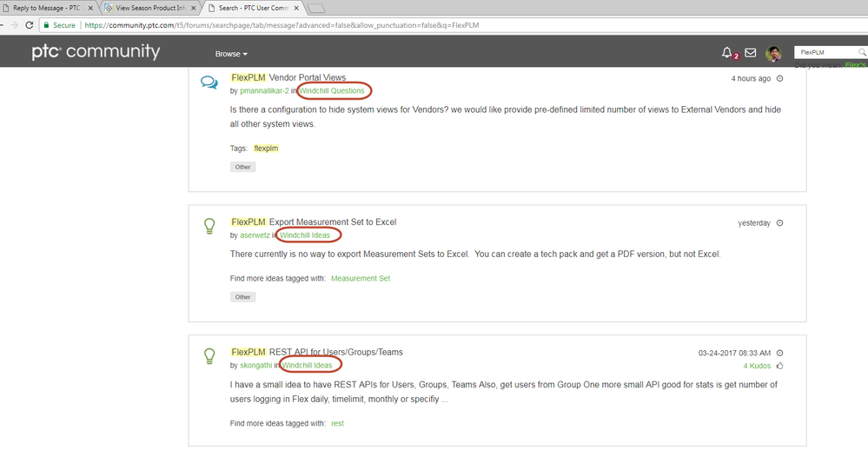The image size is (868, 450).
Task: Click the suggested search term below search box
Action: pyautogui.click(x=855, y=65)
